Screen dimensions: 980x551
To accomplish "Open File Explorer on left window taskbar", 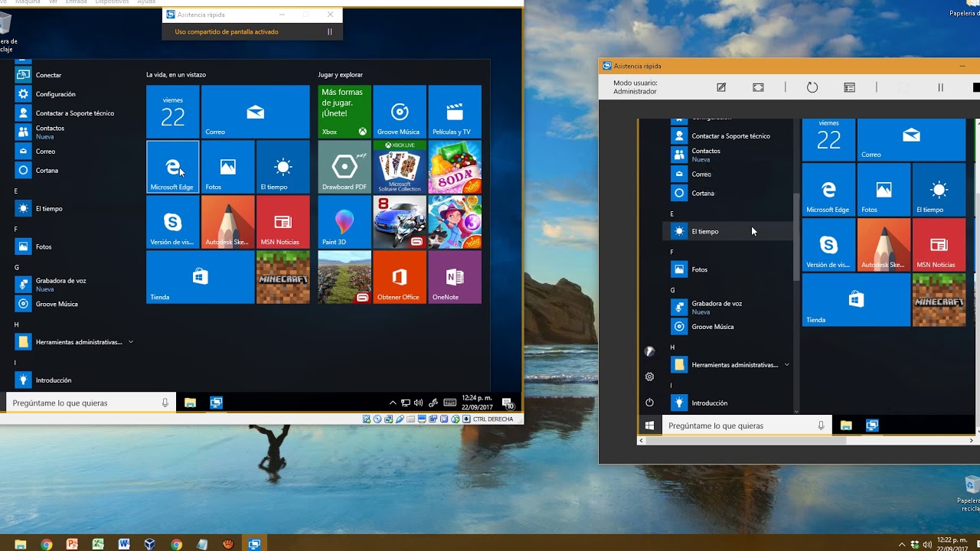I will 190,403.
